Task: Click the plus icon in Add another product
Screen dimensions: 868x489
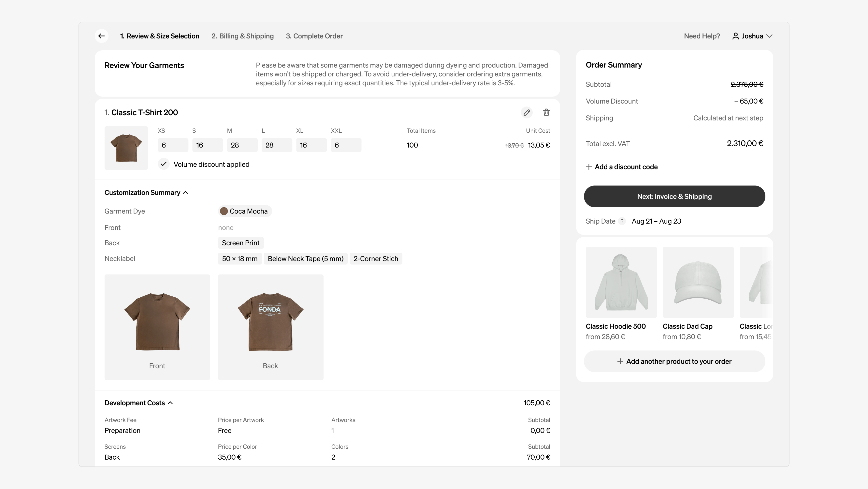Action: pos(620,362)
